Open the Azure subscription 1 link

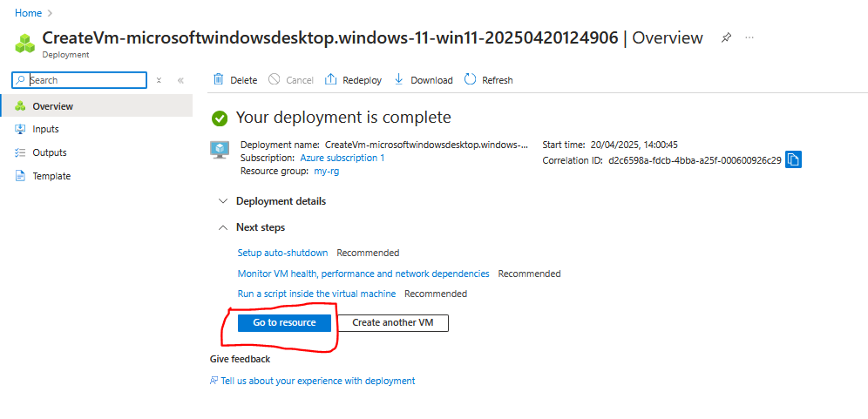342,158
